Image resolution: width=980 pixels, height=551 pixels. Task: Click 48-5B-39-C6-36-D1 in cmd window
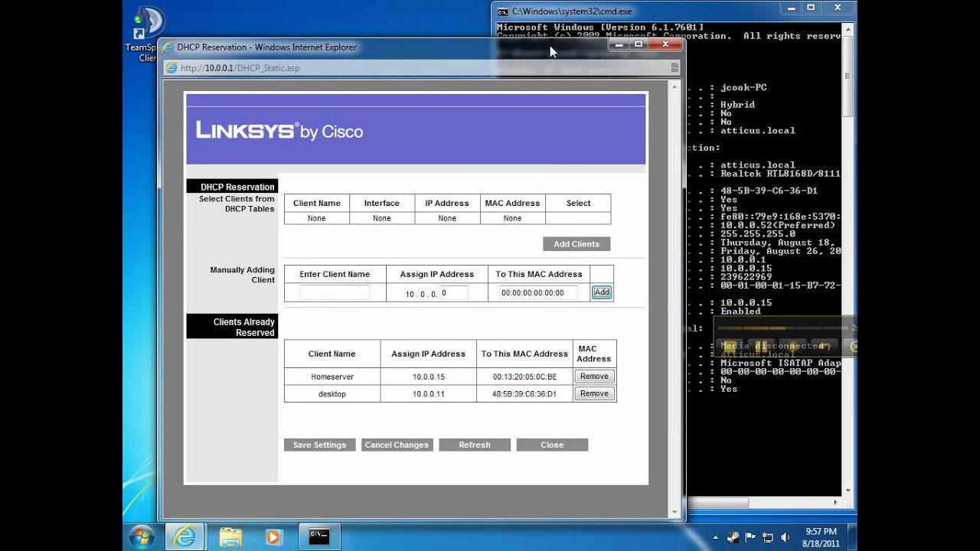769,191
